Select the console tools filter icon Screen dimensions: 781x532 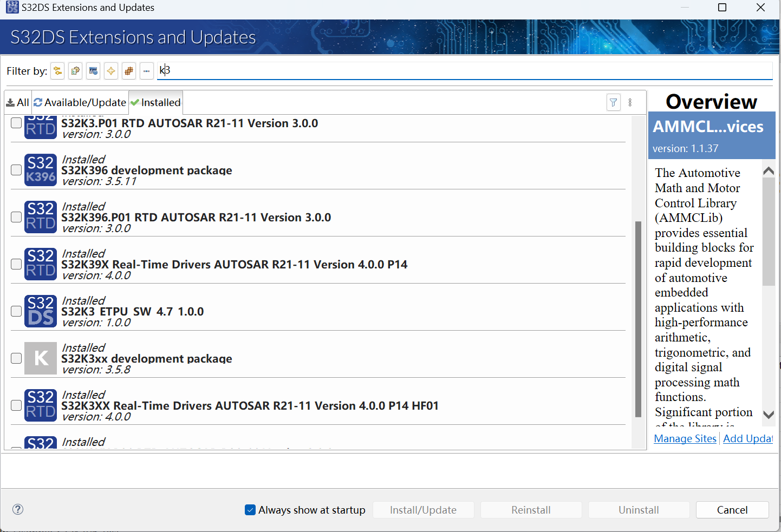tap(93, 71)
